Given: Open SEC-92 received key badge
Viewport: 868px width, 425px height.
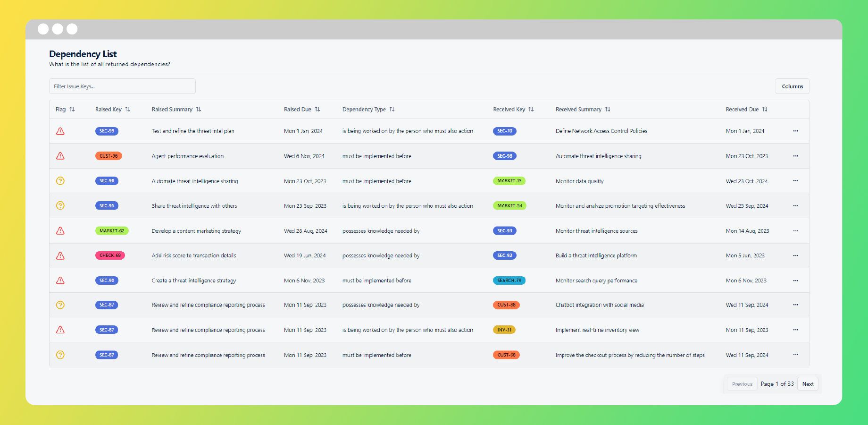Looking at the screenshot, I should [x=505, y=255].
